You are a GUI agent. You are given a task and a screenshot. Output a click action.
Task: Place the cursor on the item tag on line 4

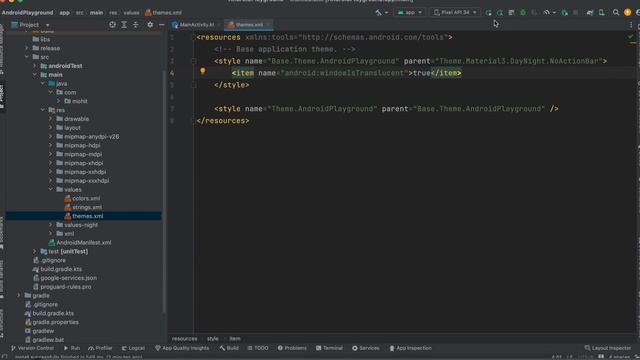243,73
